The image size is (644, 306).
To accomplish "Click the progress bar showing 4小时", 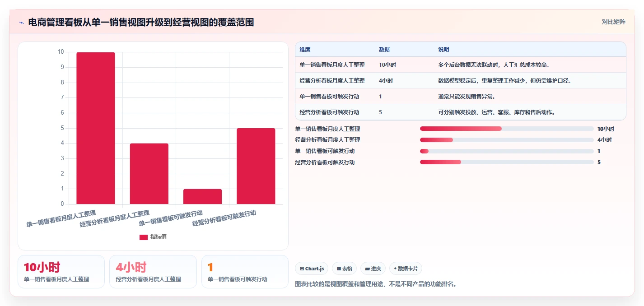I will pyautogui.click(x=507, y=140).
